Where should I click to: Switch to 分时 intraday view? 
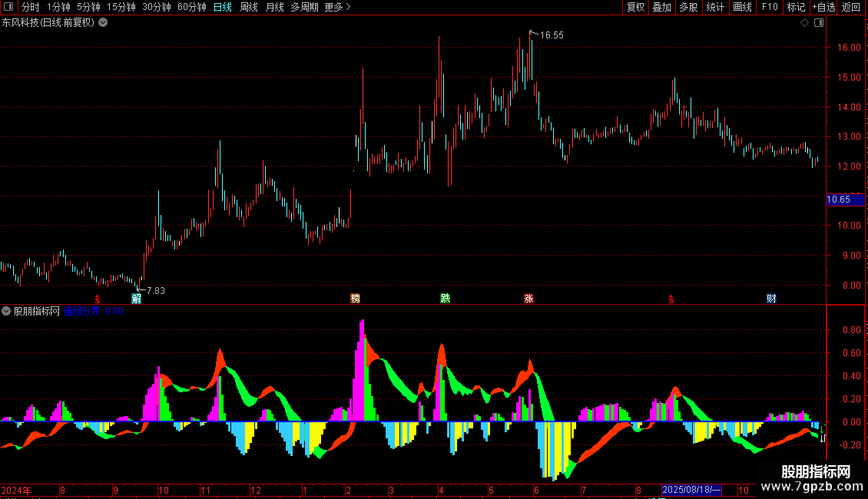click(x=31, y=7)
